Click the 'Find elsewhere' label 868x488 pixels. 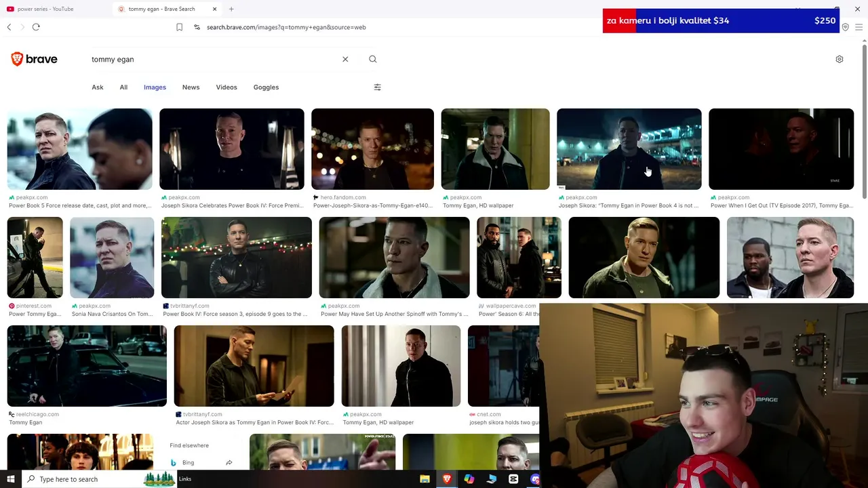[189, 445]
